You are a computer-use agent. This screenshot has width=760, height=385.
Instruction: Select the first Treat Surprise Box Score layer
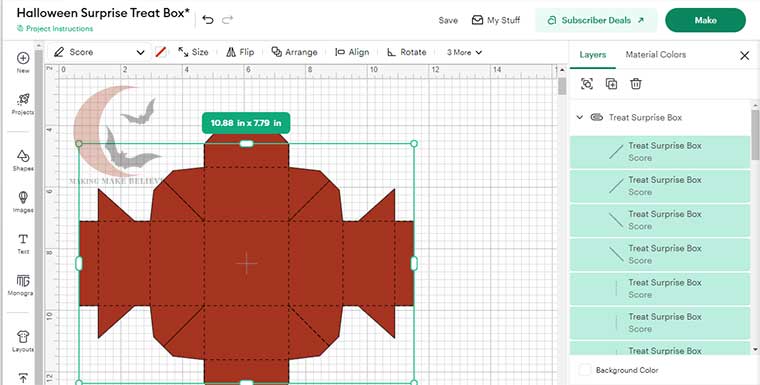click(660, 152)
